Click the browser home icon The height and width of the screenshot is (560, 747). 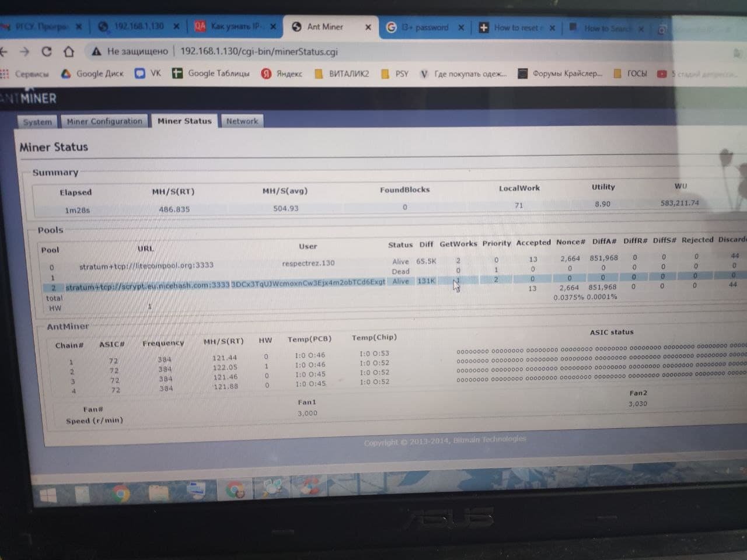pyautogui.click(x=69, y=51)
